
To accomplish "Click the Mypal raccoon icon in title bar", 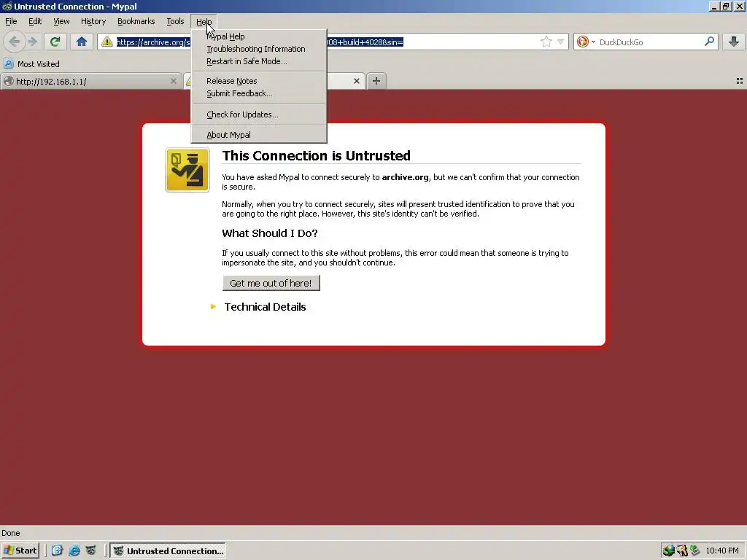I will coord(7,6).
